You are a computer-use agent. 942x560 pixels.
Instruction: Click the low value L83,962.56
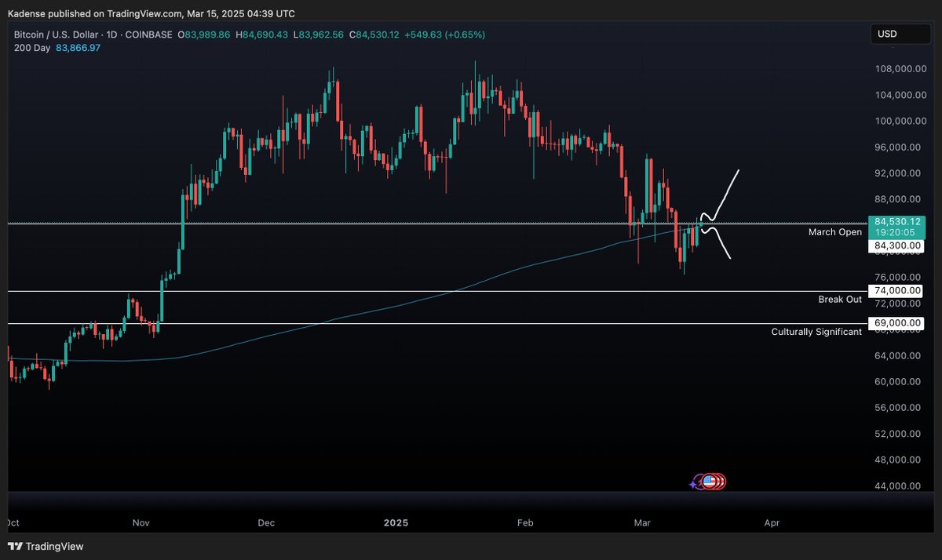[319, 35]
